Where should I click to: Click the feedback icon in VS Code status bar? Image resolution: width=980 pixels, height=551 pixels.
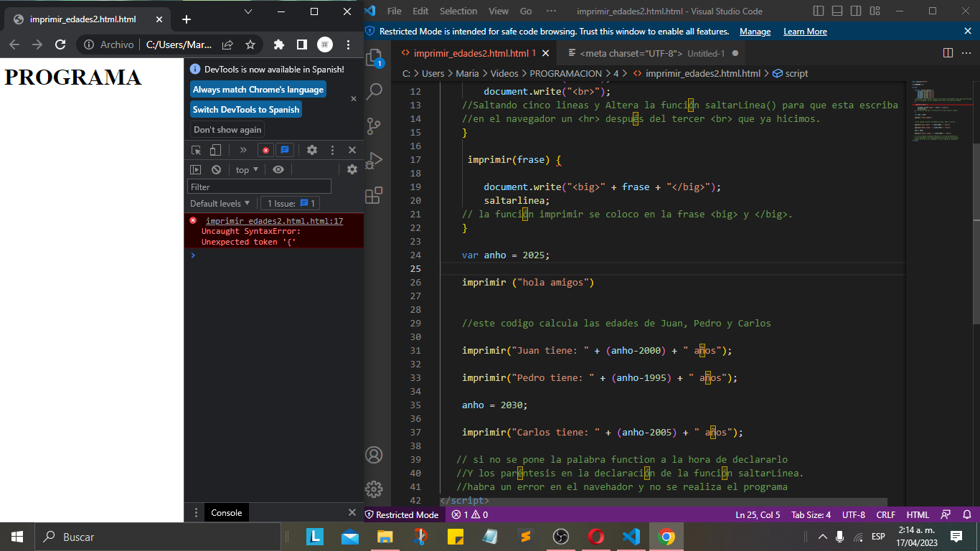(x=946, y=514)
